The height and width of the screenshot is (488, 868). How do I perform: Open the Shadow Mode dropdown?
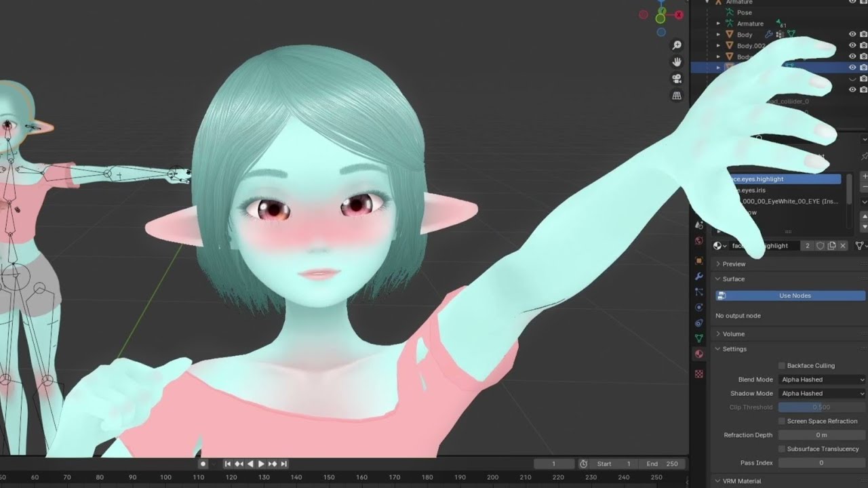tap(823, 393)
